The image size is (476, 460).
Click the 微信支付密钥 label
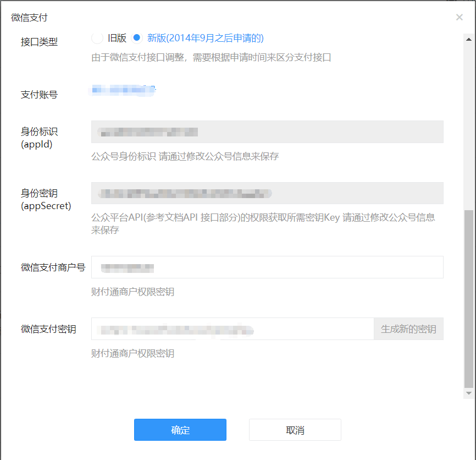coord(48,329)
